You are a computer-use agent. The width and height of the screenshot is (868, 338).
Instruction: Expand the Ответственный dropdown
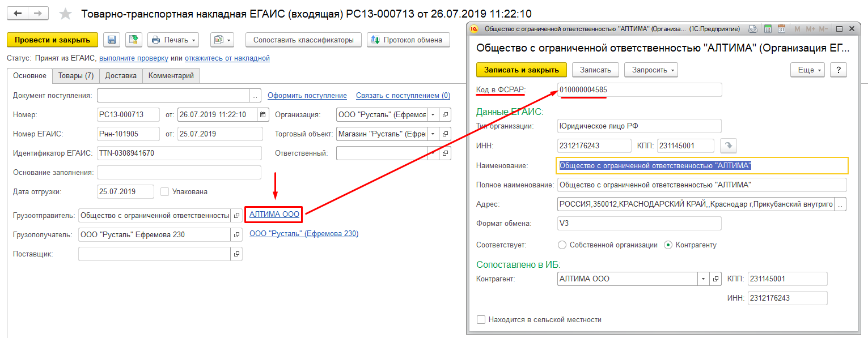(x=434, y=153)
